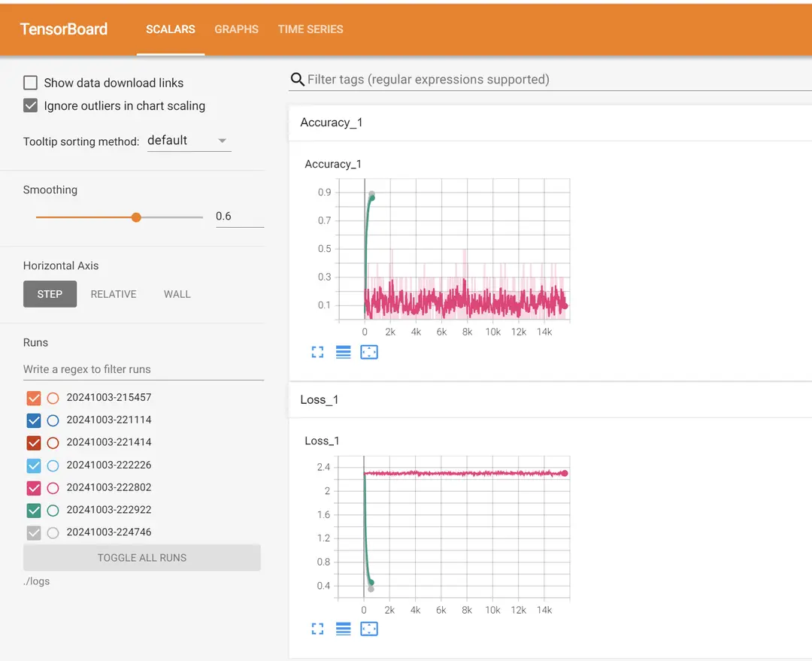Toggle y-axis log scale for Accuracy_1

344,352
